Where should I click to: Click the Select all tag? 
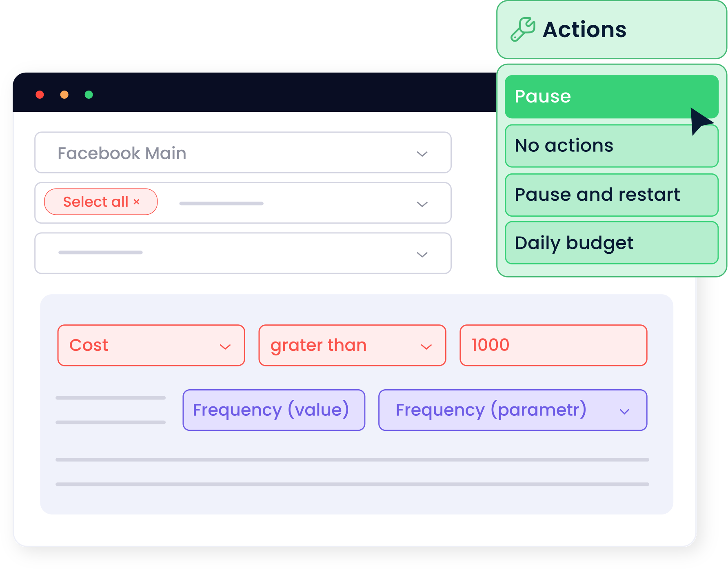click(101, 202)
